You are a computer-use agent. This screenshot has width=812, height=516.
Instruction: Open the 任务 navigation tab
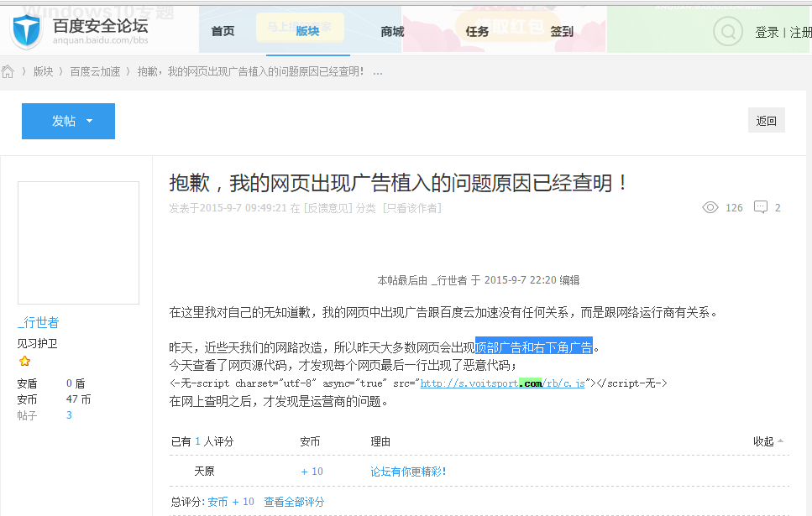[x=477, y=32]
